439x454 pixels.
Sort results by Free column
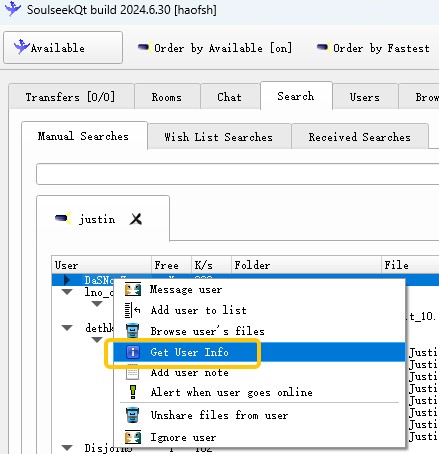[171, 265]
